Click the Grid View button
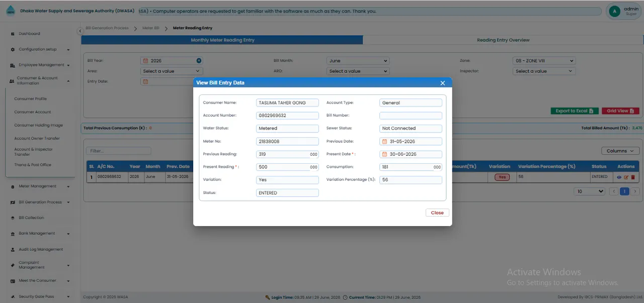Viewport: 644px width, 303px height. tap(620, 111)
